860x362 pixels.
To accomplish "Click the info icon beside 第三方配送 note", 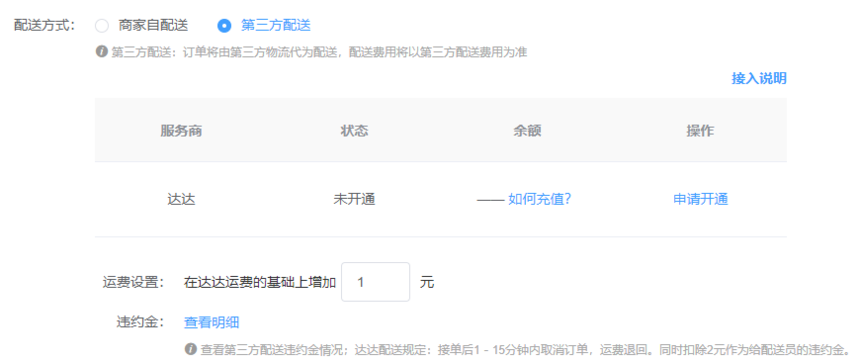I will (101, 52).
